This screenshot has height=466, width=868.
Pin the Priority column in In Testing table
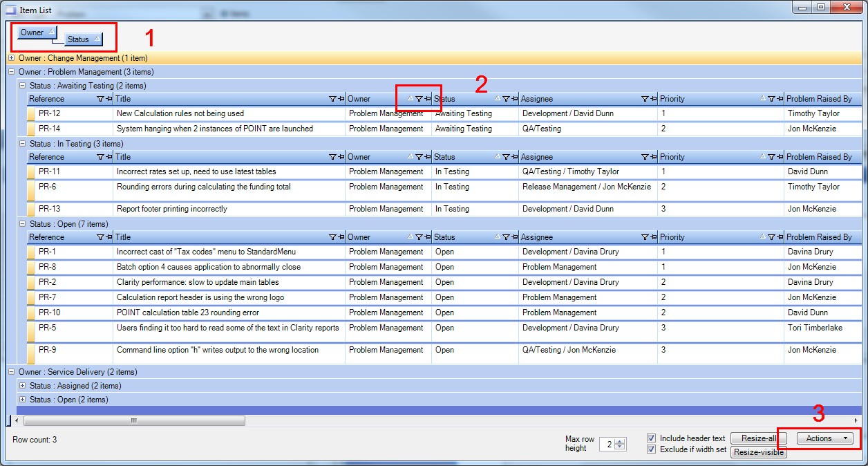point(780,158)
